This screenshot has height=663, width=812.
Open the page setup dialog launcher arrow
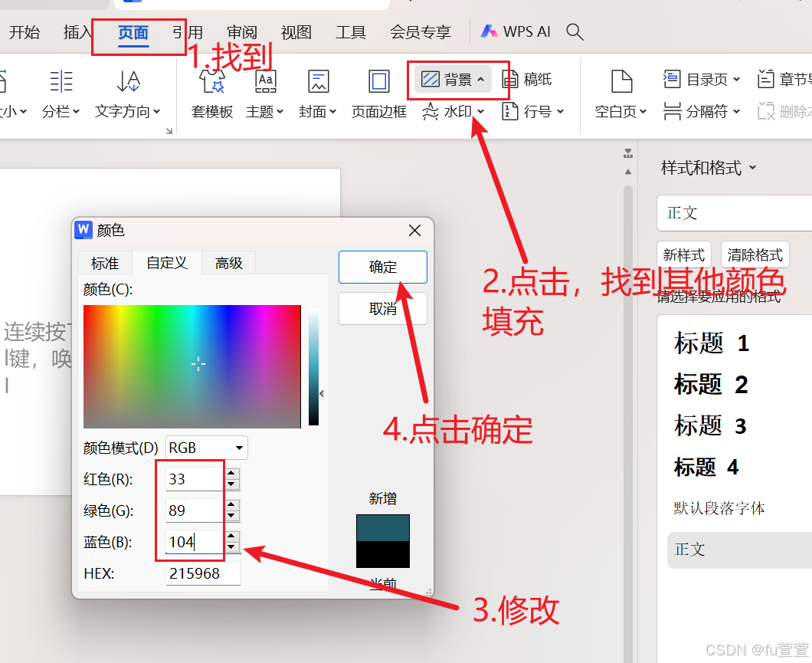(169, 131)
